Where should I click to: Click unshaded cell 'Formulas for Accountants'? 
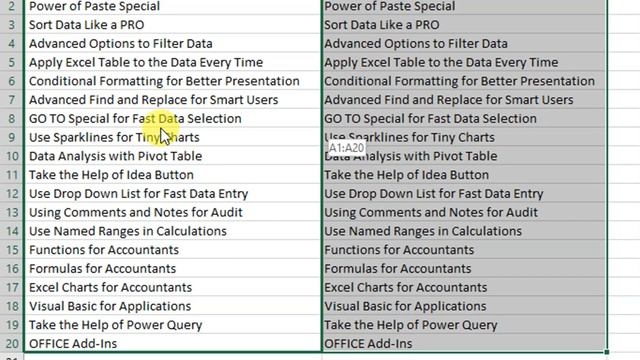click(x=173, y=269)
